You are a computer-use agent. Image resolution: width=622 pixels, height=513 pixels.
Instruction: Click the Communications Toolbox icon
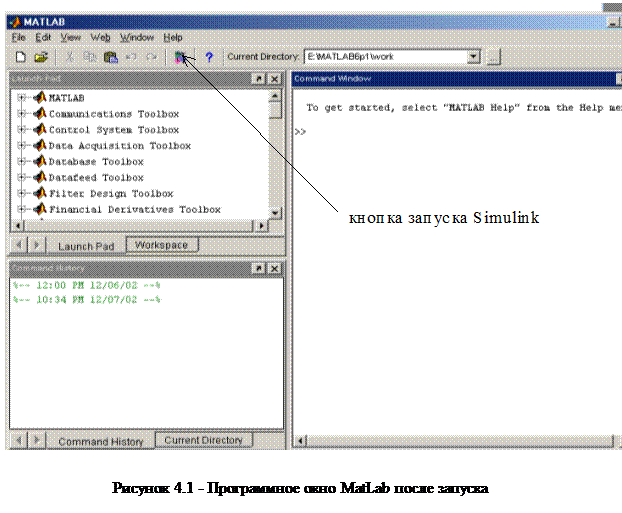[x=40, y=113]
